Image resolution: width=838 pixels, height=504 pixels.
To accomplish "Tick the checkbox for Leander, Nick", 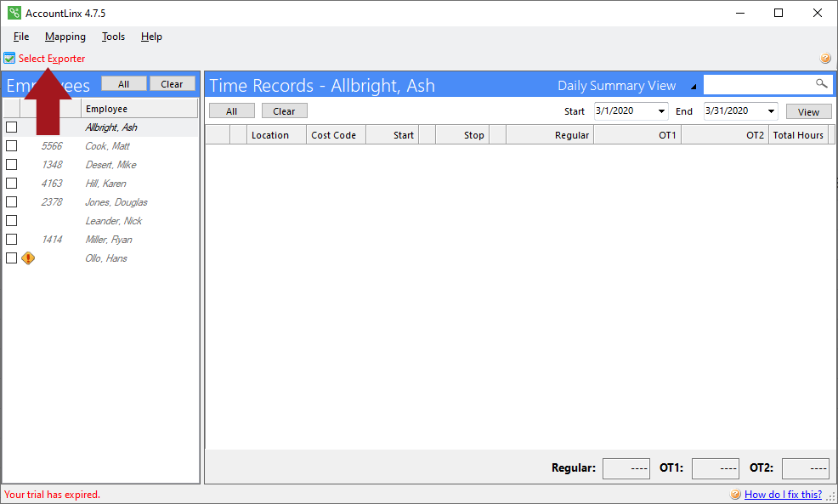I will point(12,221).
